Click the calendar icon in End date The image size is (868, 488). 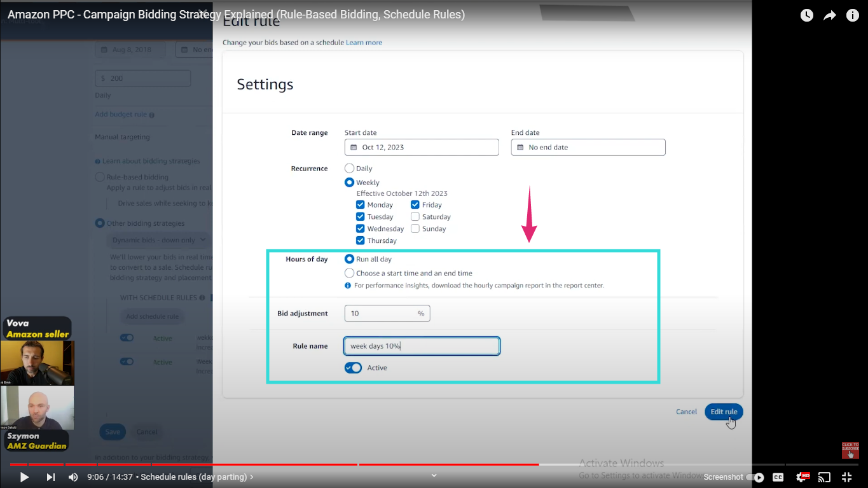pyautogui.click(x=521, y=147)
